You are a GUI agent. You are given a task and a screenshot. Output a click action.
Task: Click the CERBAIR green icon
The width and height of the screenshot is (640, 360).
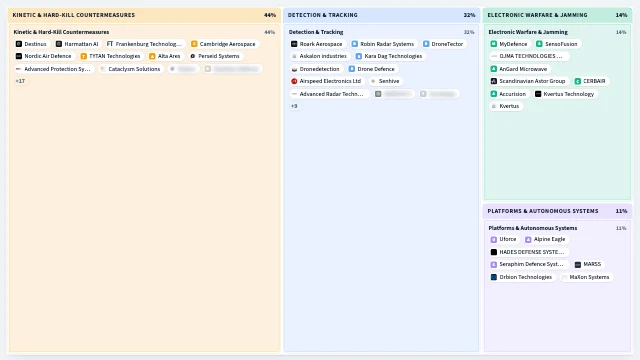click(578, 81)
